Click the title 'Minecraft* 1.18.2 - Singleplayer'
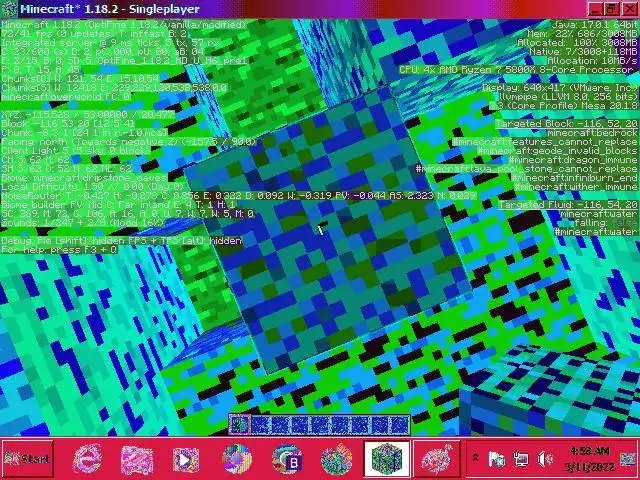This screenshot has width=640, height=480. click(110, 9)
